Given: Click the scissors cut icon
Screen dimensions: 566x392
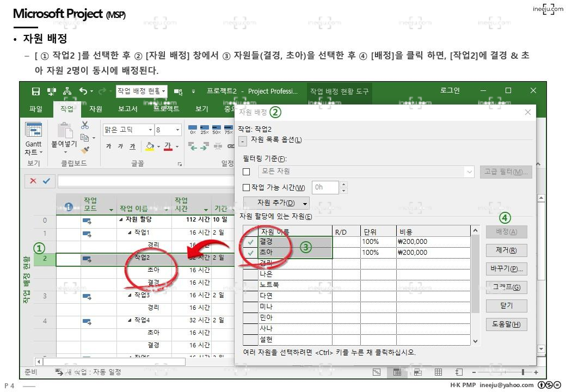Looking at the screenshot, I should tap(85, 125).
